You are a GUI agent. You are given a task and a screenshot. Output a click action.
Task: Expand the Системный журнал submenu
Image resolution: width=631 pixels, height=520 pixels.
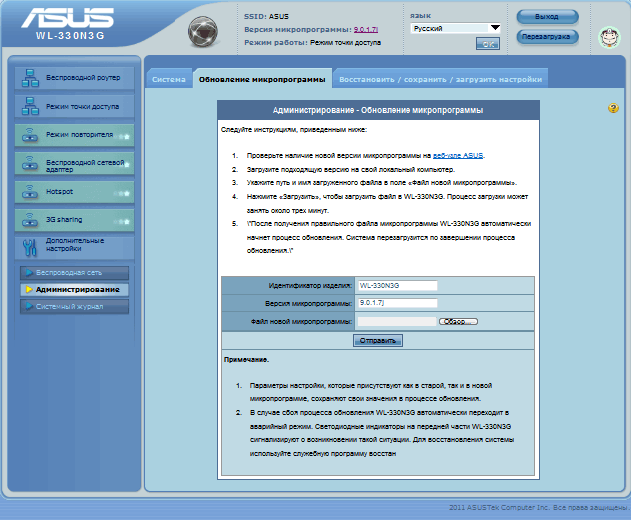click(x=75, y=307)
